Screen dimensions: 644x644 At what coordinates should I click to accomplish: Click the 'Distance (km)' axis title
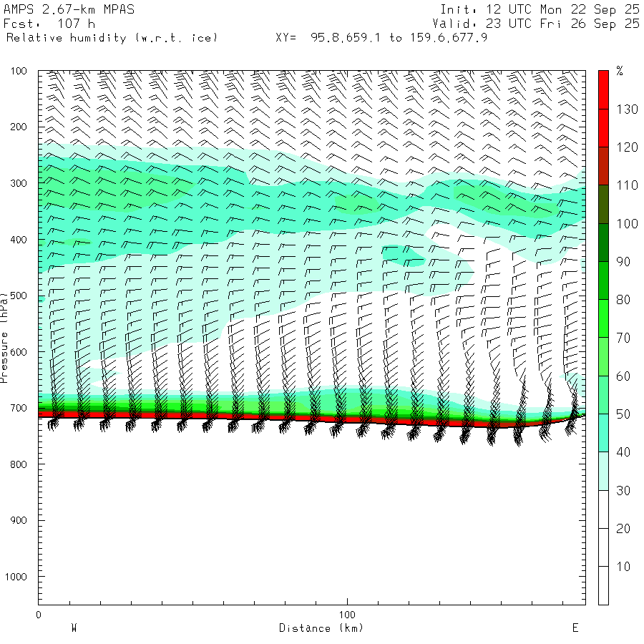coord(321,628)
